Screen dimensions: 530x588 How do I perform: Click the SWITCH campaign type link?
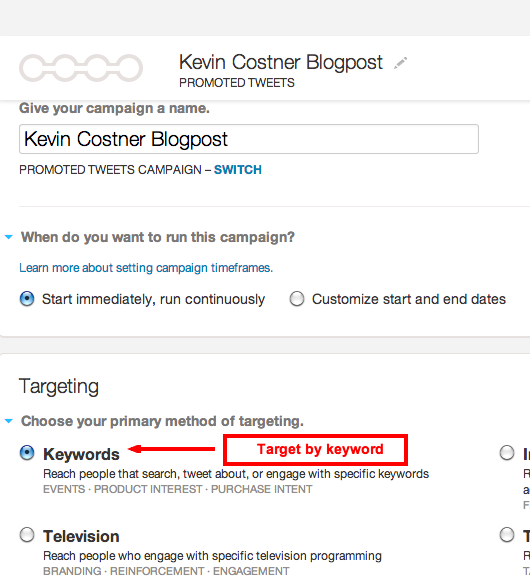[x=238, y=170]
